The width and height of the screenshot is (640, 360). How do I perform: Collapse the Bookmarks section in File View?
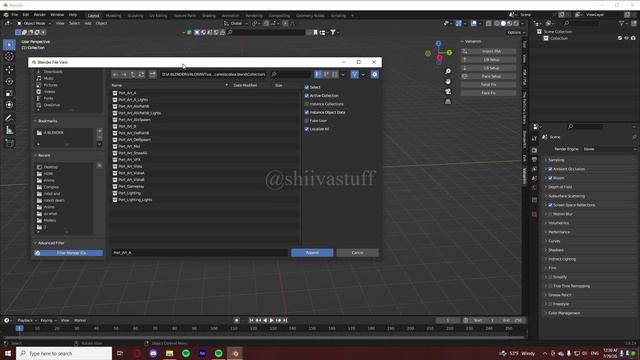(47, 121)
